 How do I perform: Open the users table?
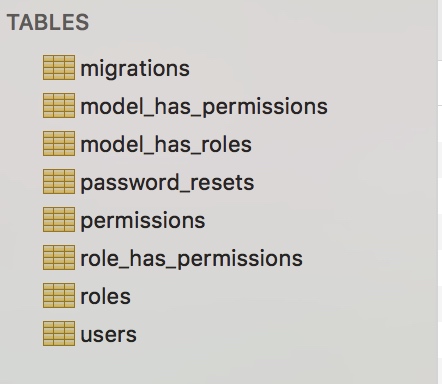(108, 334)
